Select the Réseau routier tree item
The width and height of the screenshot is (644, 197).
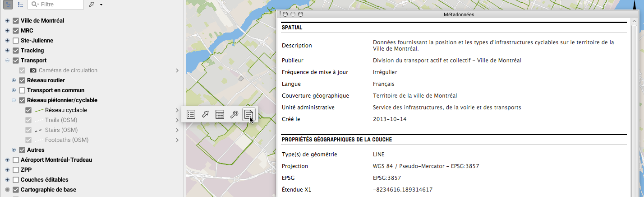tap(46, 80)
